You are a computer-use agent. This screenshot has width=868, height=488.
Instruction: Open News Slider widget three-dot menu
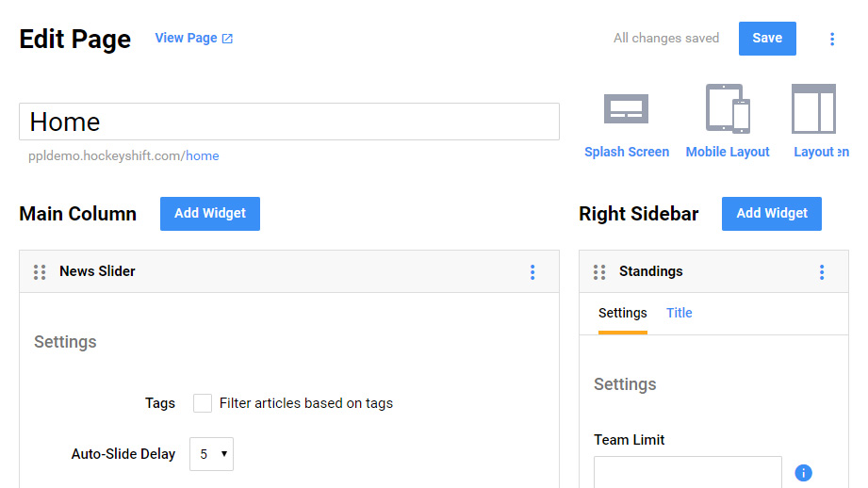coord(532,272)
